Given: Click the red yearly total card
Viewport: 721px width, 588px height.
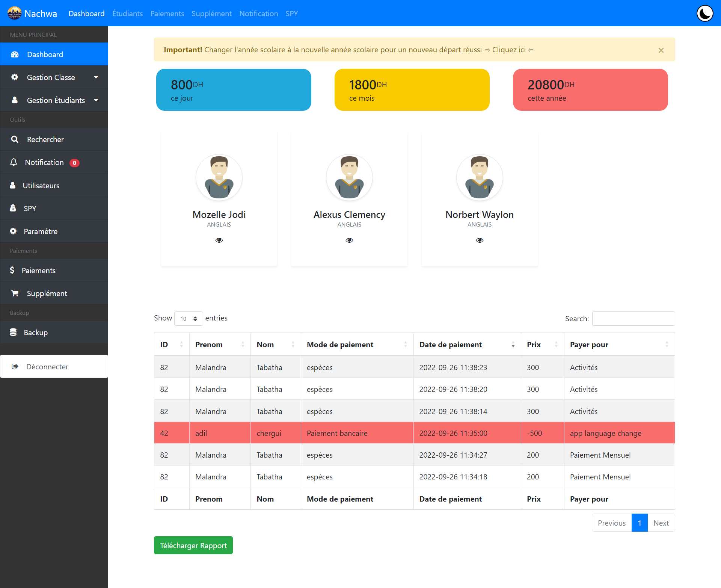Looking at the screenshot, I should click(x=590, y=90).
